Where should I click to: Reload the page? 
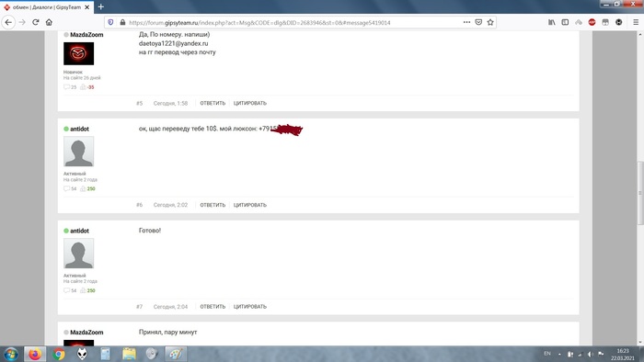tap(36, 22)
